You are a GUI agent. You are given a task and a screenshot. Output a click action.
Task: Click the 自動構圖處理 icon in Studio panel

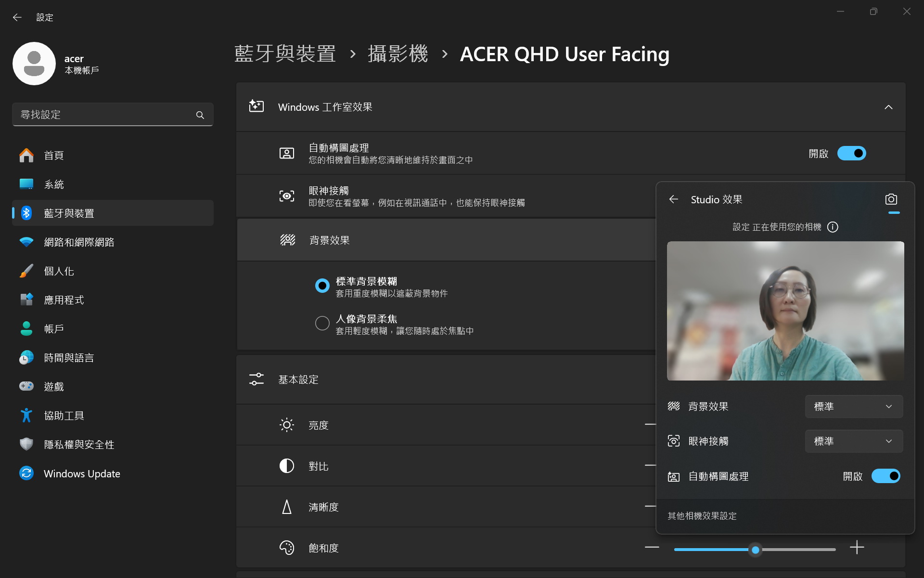pos(674,477)
